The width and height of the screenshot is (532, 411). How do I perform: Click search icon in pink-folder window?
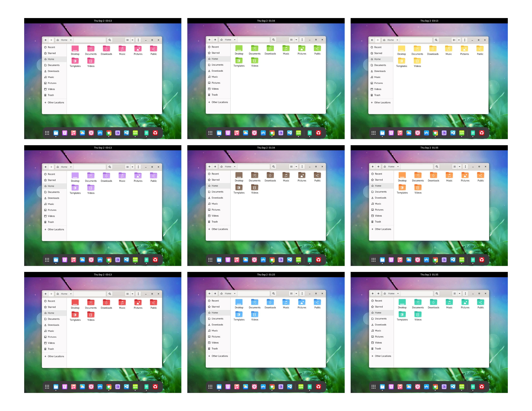pos(110,40)
